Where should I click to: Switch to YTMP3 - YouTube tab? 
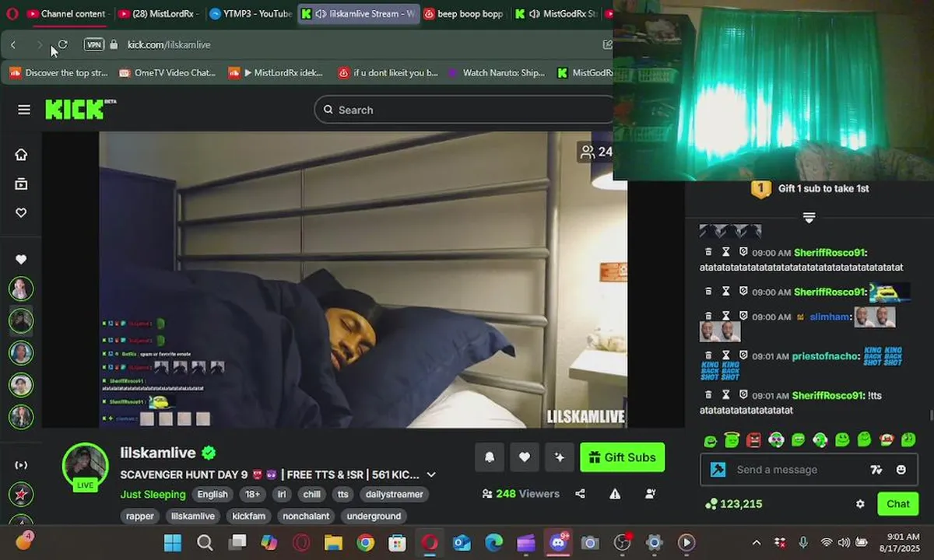coord(251,14)
